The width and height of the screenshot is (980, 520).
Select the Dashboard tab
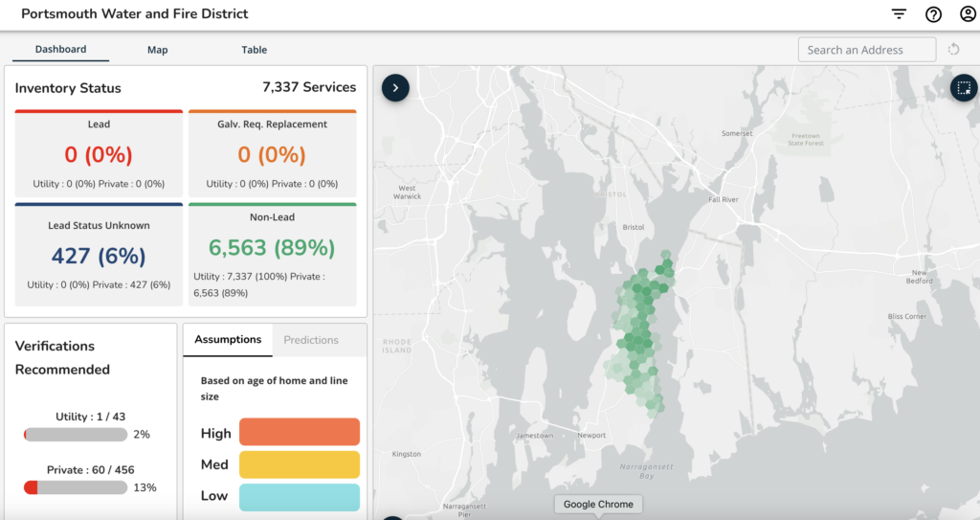pyautogui.click(x=60, y=50)
